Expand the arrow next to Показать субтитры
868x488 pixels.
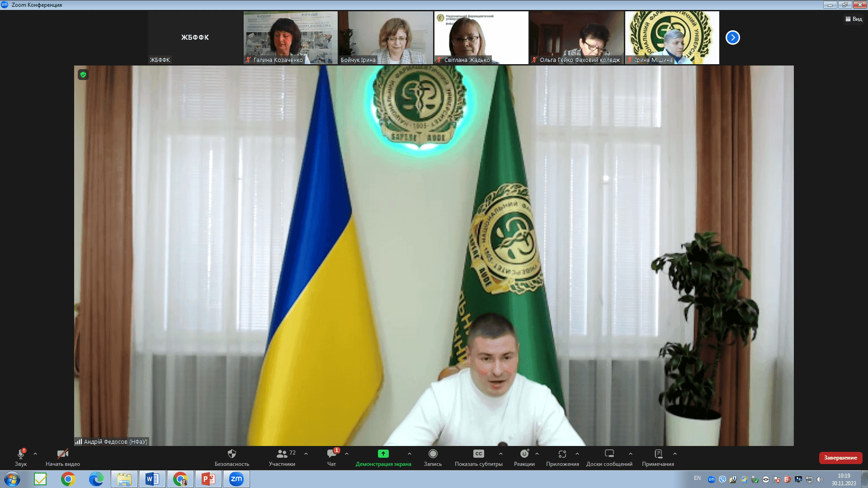[501, 454]
